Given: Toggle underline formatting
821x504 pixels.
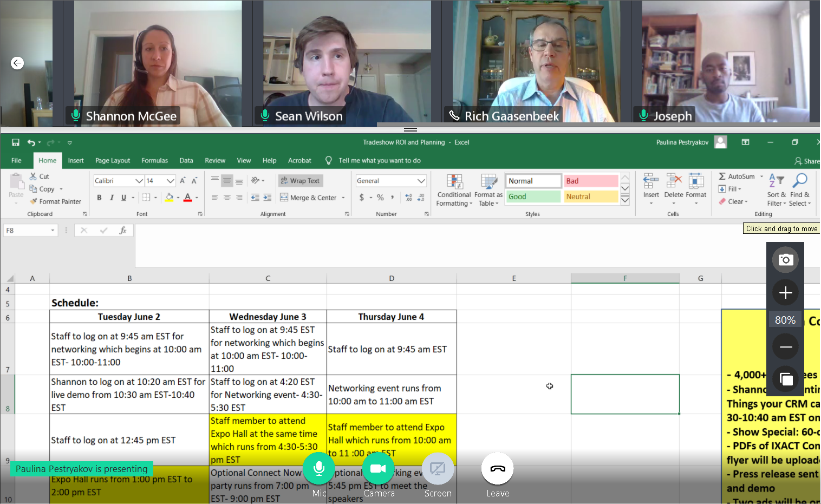Looking at the screenshot, I should click(x=123, y=198).
